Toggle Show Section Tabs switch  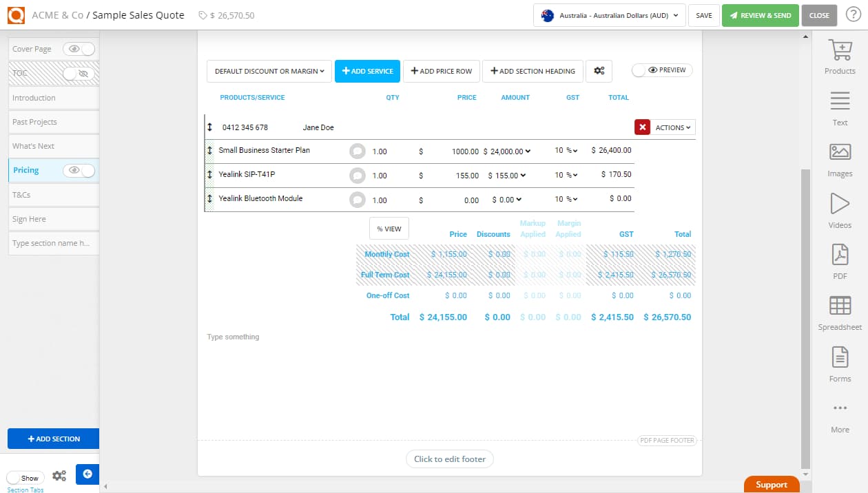[x=25, y=476]
